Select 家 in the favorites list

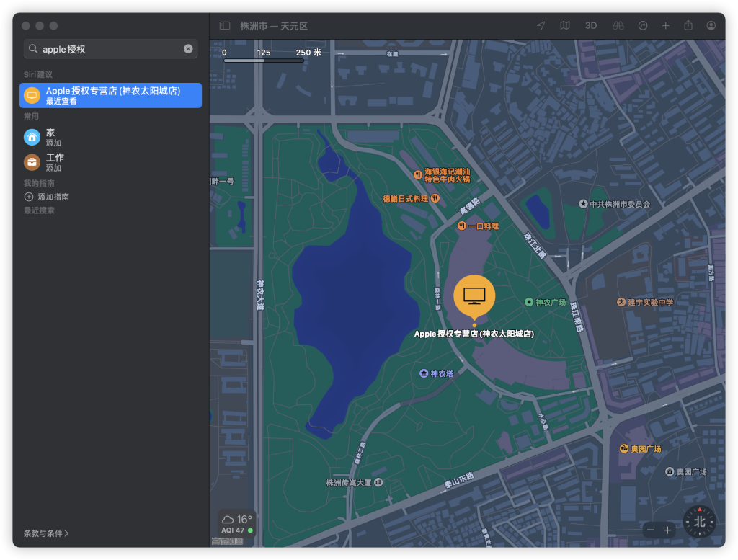50,137
